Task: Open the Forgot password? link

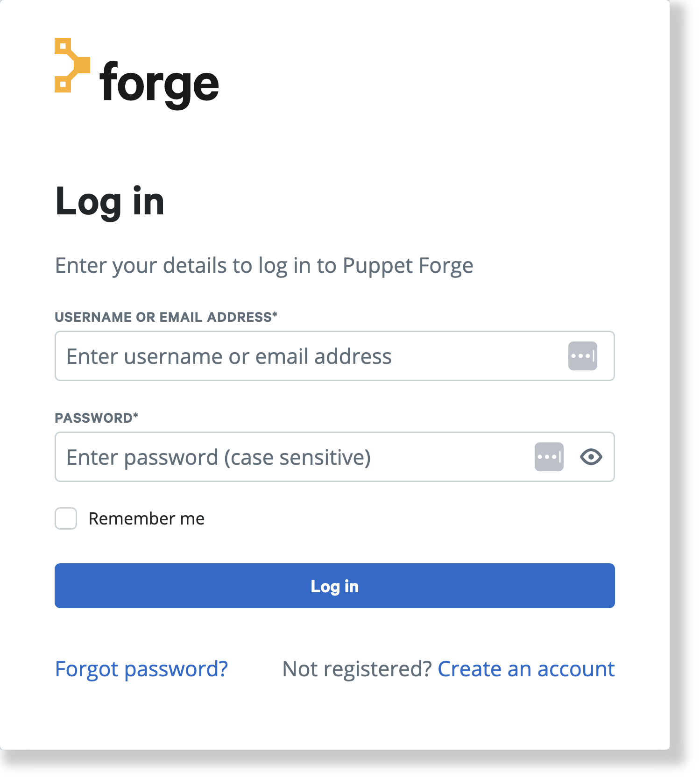Action: (x=141, y=669)
